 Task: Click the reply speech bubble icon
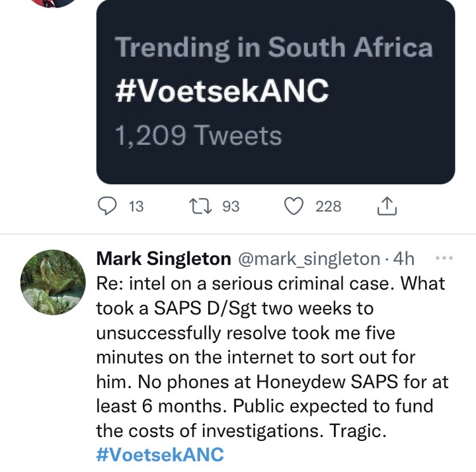point(107,206)
